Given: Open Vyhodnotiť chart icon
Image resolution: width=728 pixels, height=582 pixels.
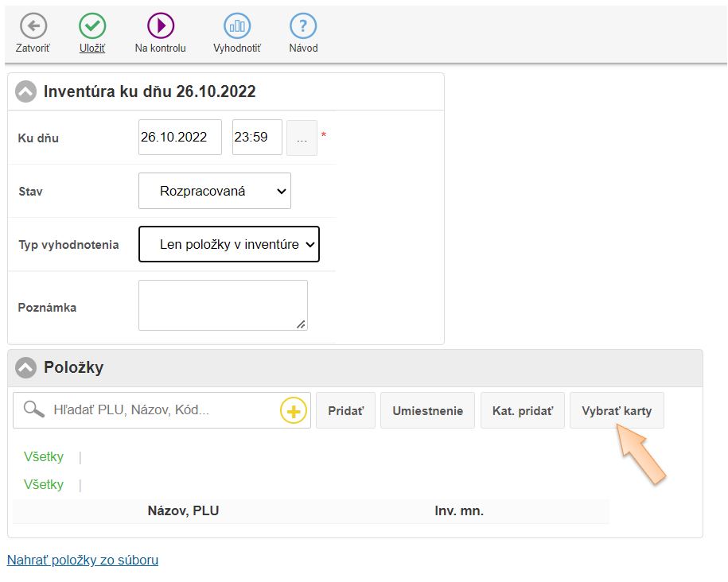Looking at the screenshot, I should click(x=236, y=26).
